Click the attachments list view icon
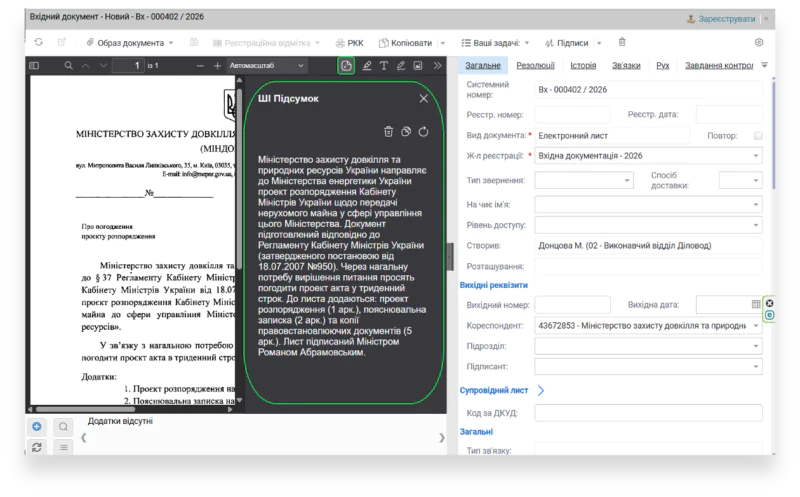Screen dimensions: 800x497 pos(63,447)
